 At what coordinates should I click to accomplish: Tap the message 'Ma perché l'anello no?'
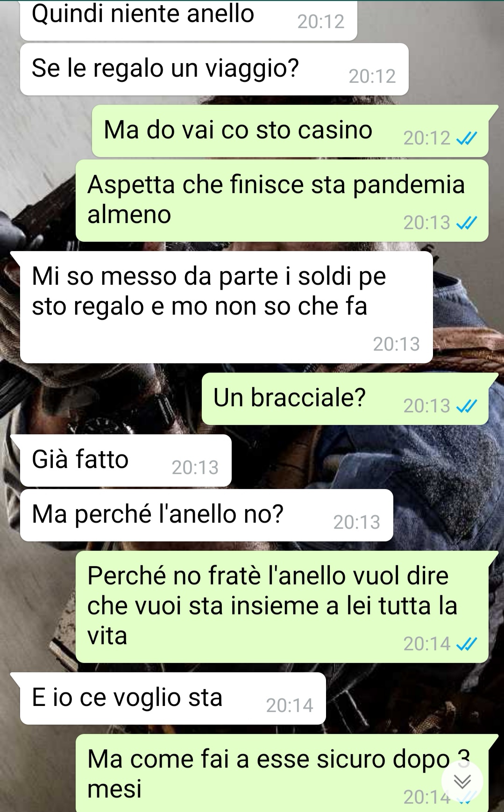click(206, 515)
